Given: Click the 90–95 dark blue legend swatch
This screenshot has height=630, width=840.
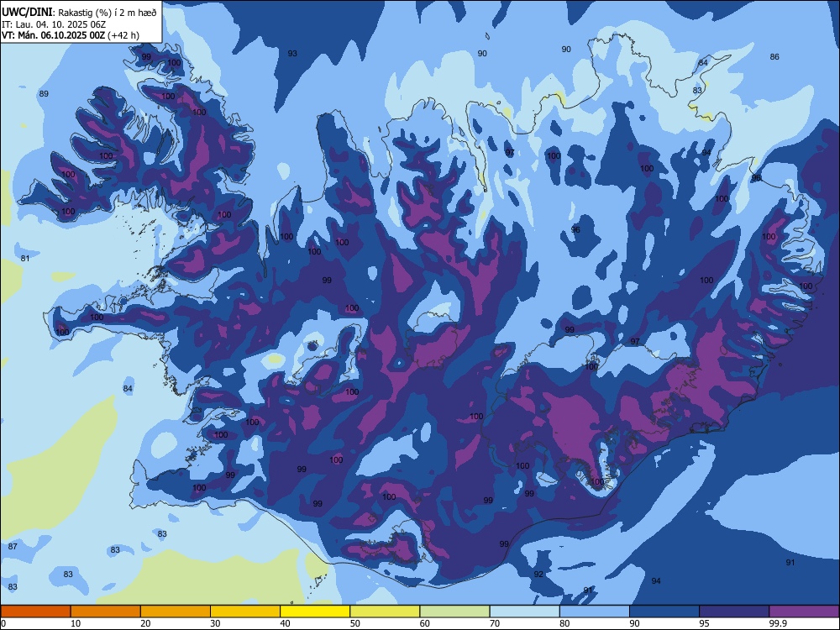Looking at the screenshot, I should [664, 612].
